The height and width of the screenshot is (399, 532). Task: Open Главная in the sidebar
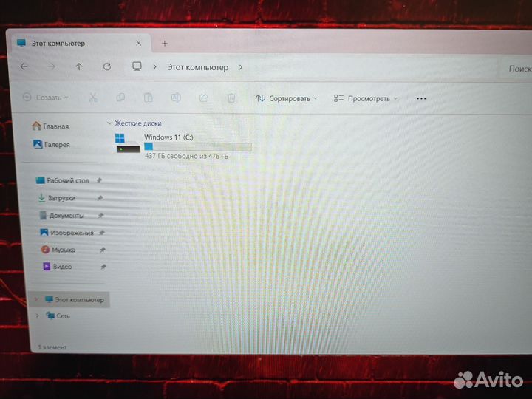tap(50, 126)
